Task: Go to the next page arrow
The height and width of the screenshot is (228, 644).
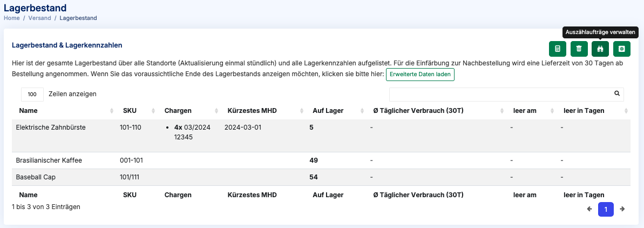Action: [622, 209]
